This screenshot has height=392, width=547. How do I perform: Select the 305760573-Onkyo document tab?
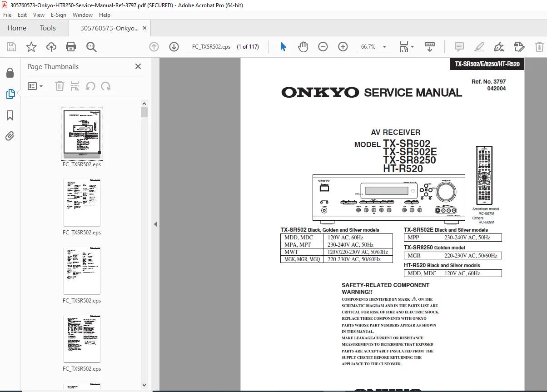109,28
